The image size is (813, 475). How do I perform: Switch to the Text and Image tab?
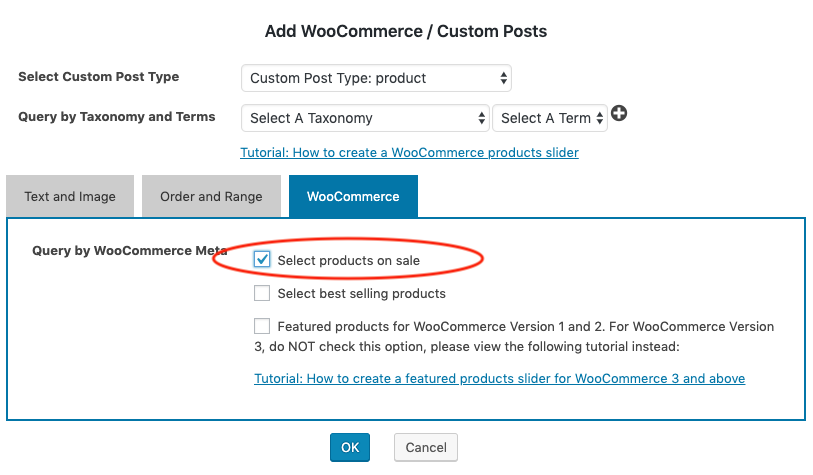pyautogui.click(x=70, y=196)
